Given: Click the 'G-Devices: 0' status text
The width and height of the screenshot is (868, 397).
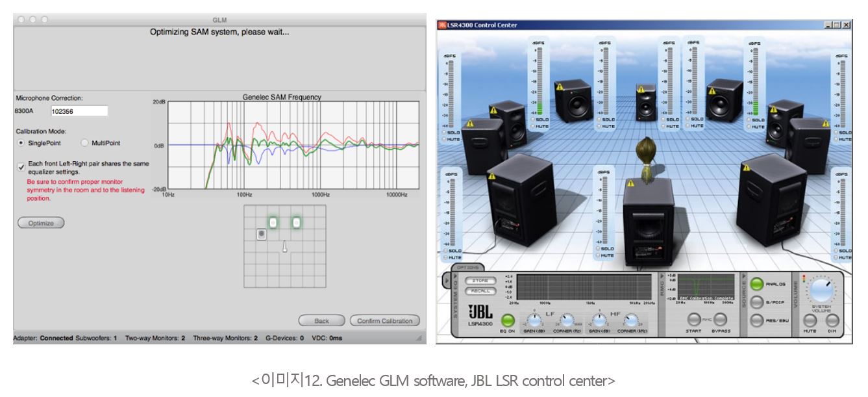Looking at the screenshot, I should (x=285, y=339).
